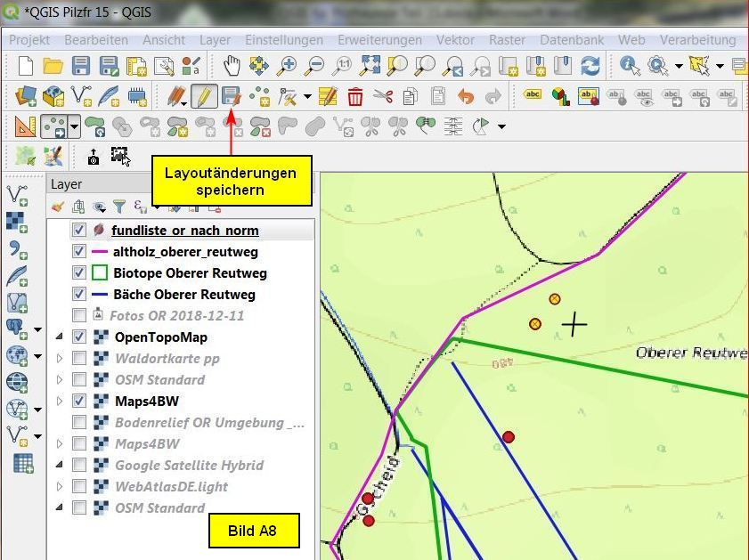Collapse the Google Satellite Hybrid layer node
This screenshot has width=749, height=560.
point(60,465)
